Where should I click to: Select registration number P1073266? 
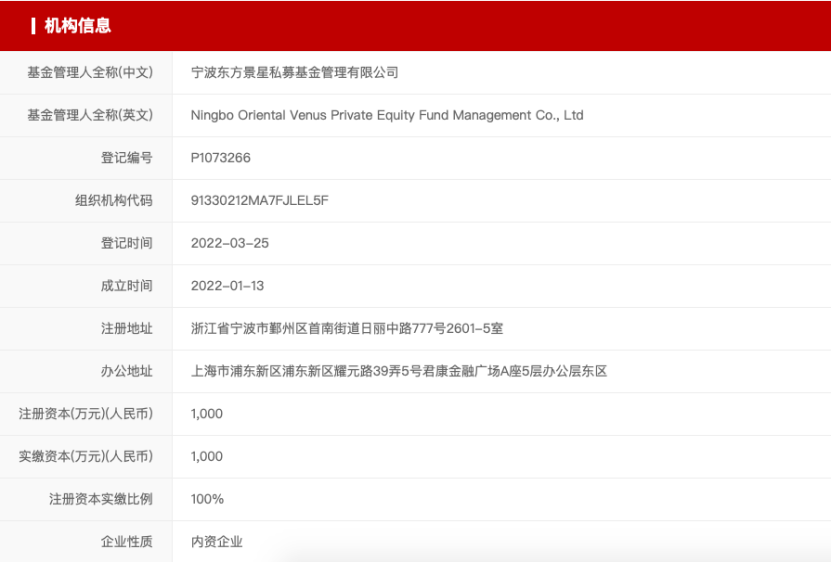click(220, 158)
